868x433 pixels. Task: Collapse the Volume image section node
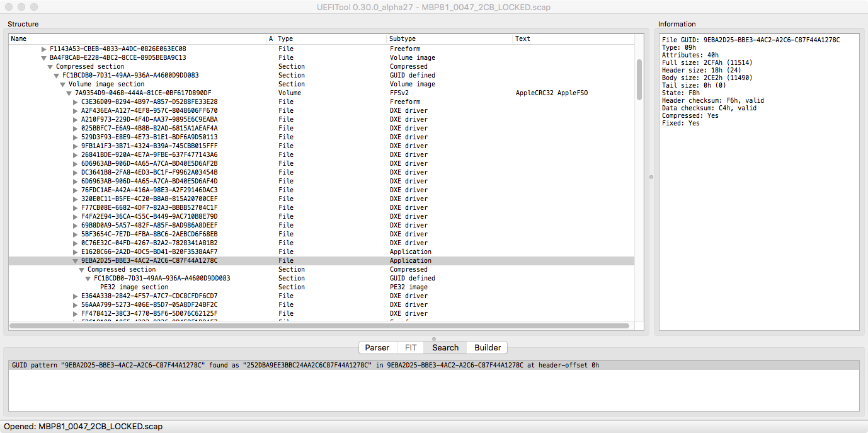coord(63,84)
